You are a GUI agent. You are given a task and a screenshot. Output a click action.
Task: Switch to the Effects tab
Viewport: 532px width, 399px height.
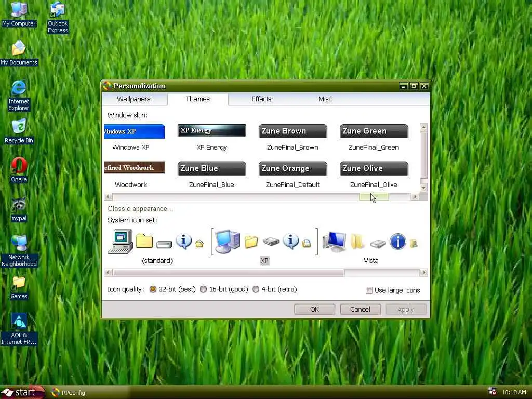(x=261, y=99)
